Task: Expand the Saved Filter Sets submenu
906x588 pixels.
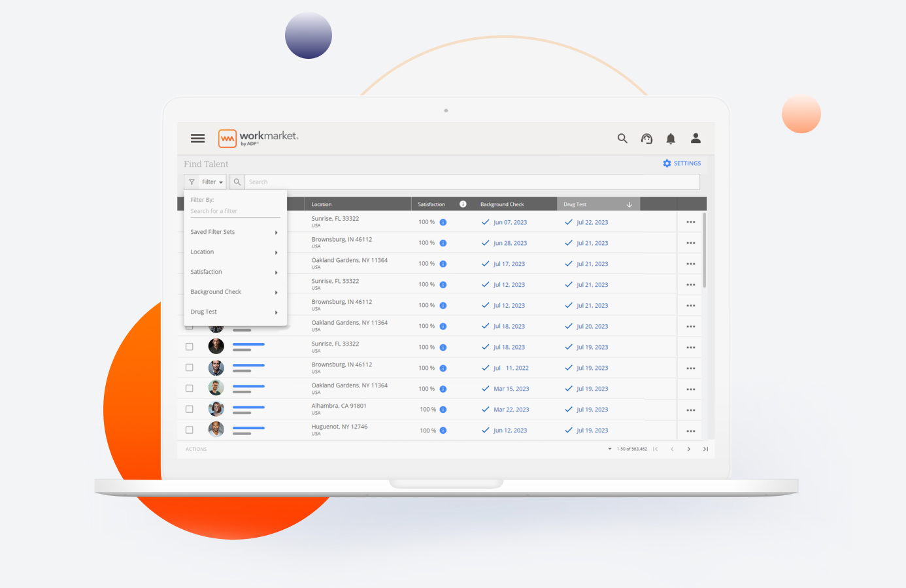Action: pos(235,233)
